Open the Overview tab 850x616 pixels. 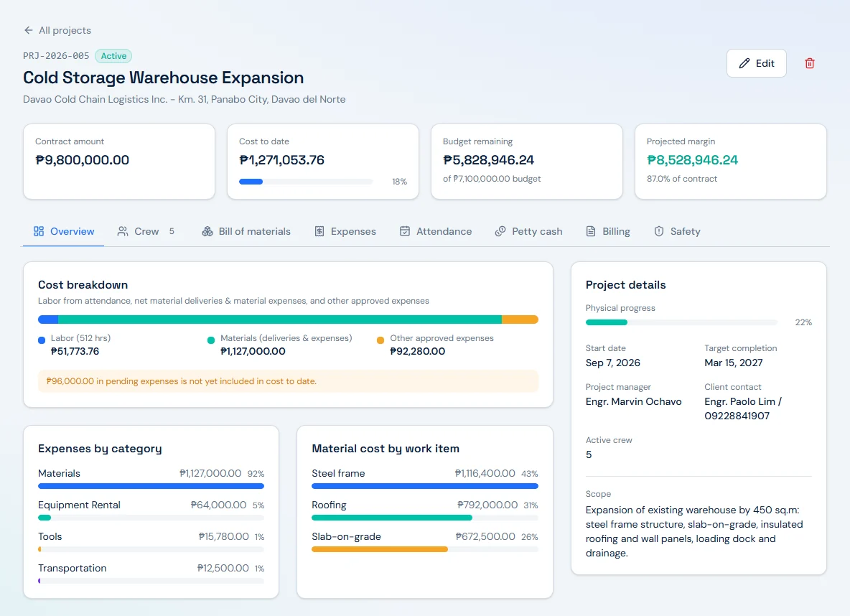pos(63,232)
